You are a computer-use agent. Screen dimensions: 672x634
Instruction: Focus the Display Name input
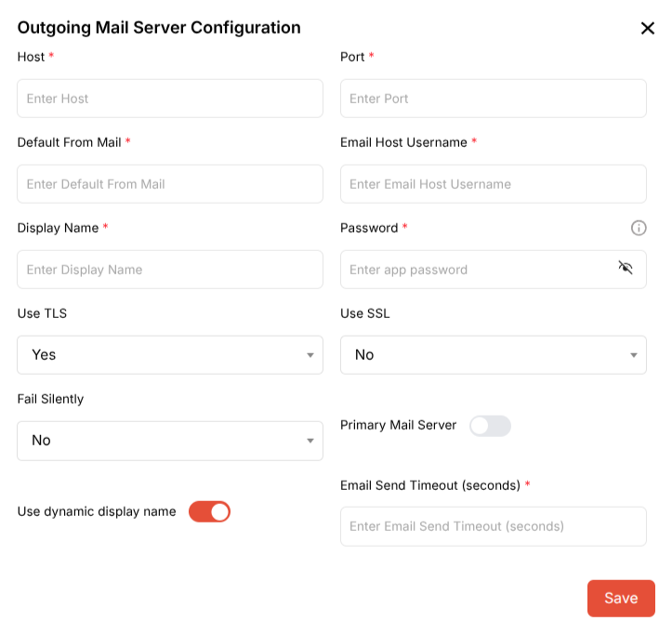(x=170, y=270)
